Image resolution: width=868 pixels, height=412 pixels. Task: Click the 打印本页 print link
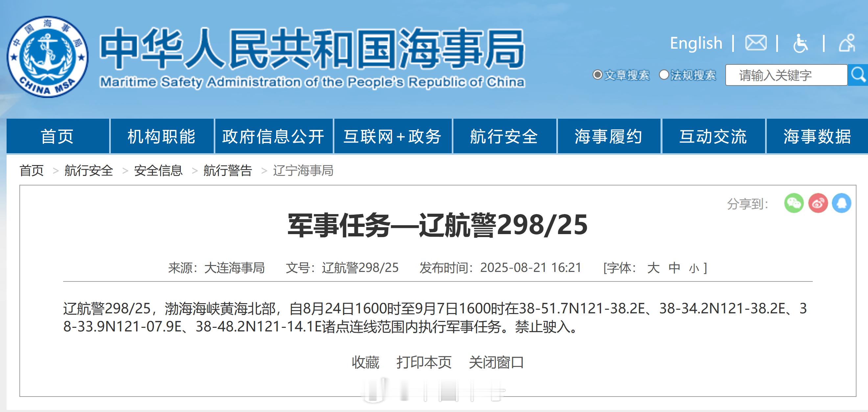tap(424, 362)
